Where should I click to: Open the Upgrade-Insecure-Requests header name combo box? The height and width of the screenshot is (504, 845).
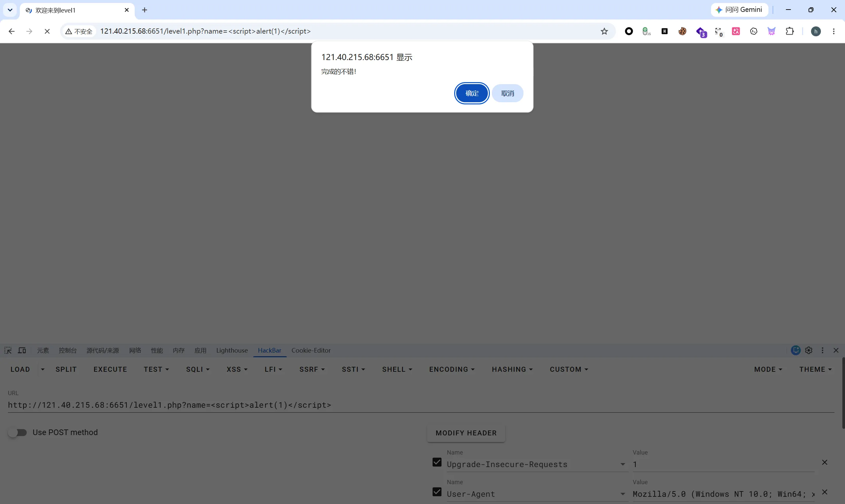coord(537,464)
